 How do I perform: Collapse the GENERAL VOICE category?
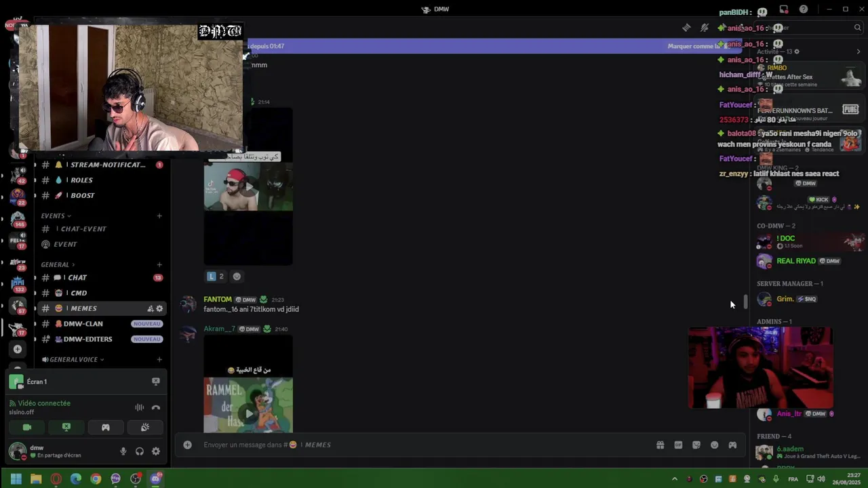[x=73, y=359]
